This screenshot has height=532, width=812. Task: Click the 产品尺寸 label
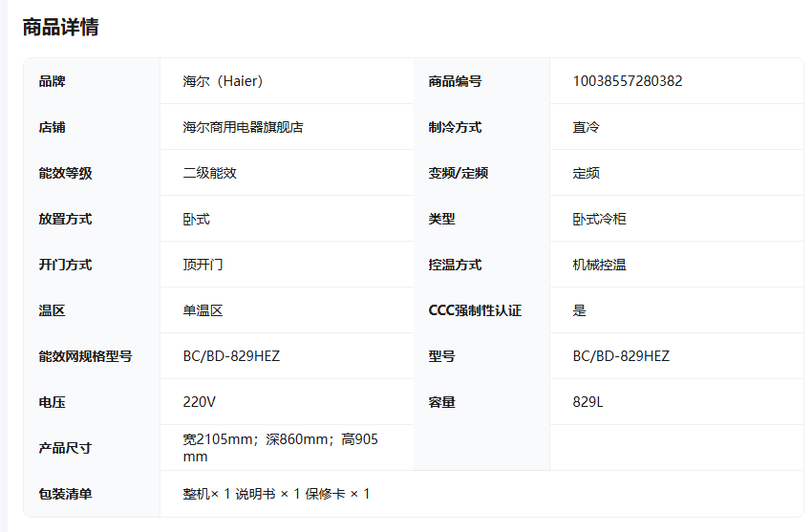click(x=65, y=448)
